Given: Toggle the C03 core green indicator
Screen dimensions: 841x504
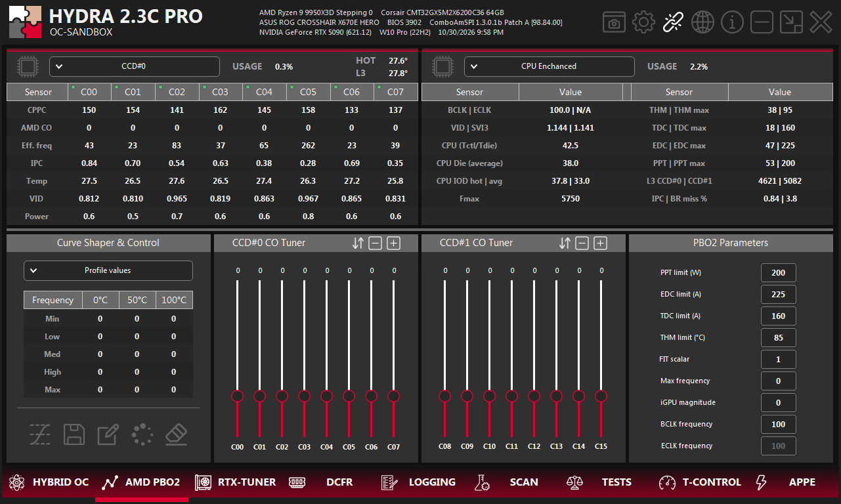Looking at the screenshot, I should coord(205,87).
